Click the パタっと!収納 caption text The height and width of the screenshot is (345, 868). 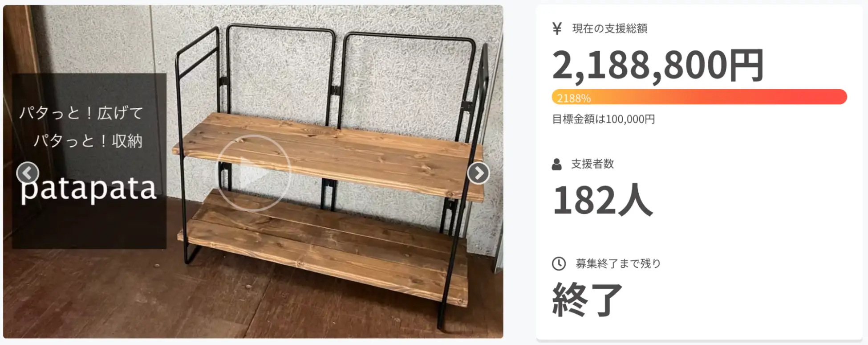tap(88, 141)
